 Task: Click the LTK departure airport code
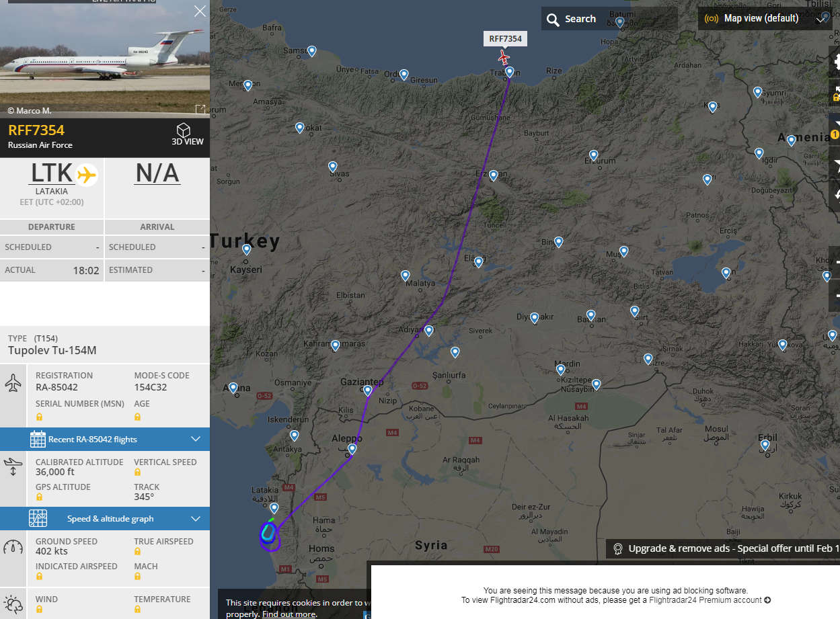point(52,173)
